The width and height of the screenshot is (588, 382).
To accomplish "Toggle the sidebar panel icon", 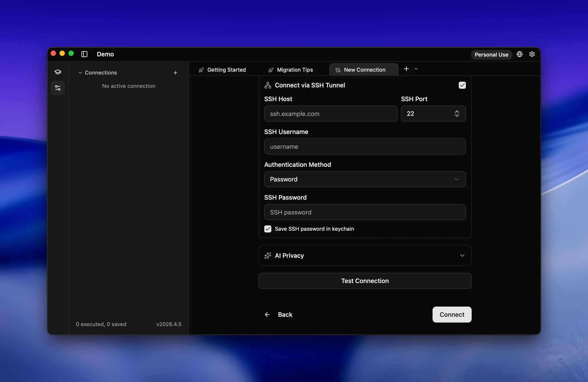I will pyautogui.click(x=84, y=54).
